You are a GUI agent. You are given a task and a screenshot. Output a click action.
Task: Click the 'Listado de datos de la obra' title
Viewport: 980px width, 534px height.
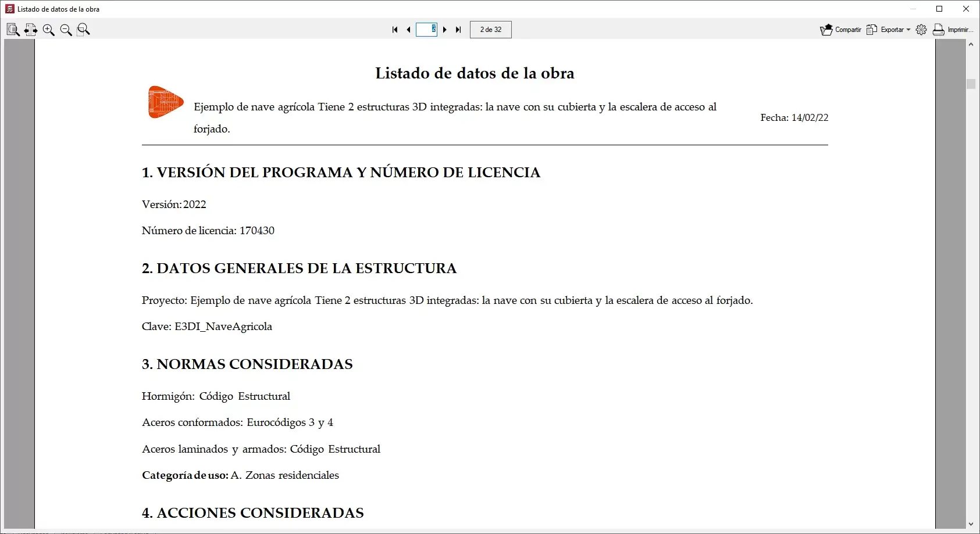[x=475, y=73]
